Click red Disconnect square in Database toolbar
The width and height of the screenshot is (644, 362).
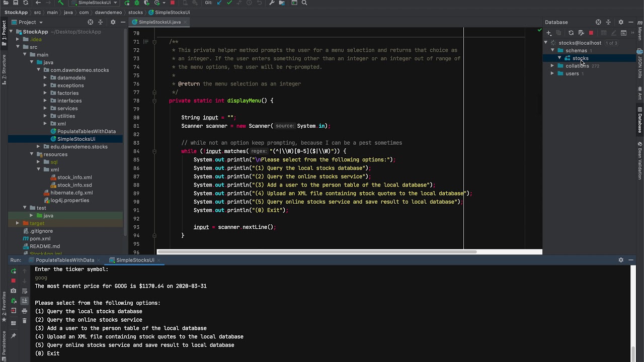click(x=591, y=33)
